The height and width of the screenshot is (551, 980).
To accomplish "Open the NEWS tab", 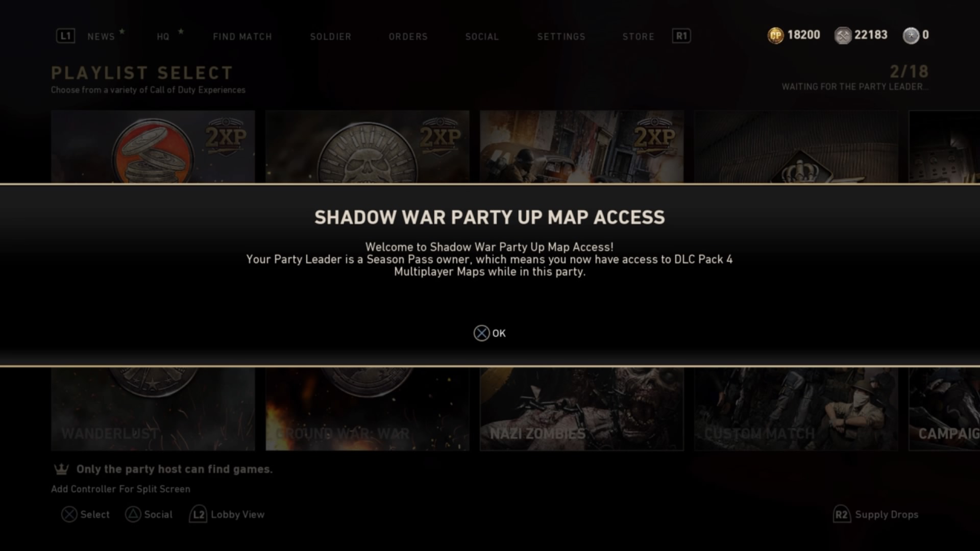I will tap(101, 37).
